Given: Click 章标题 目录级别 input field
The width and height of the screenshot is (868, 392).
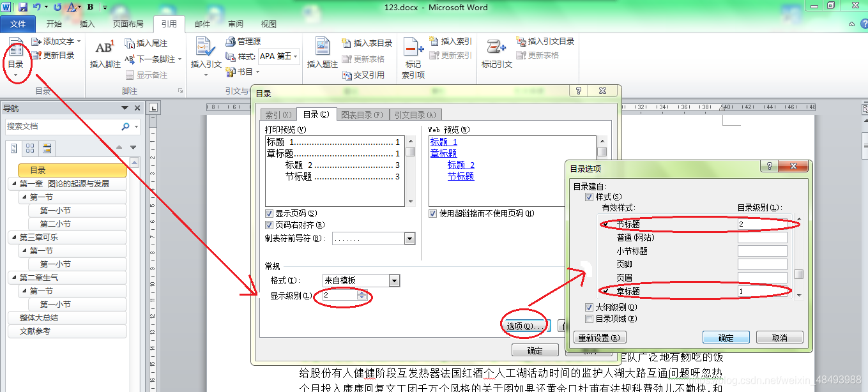Looking at the screenshot, I should [x=762, y=291].
